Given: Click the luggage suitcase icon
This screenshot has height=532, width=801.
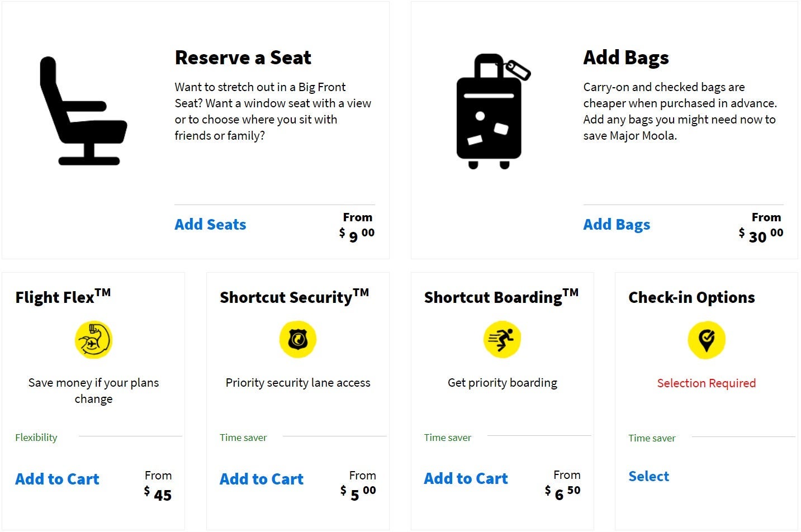Looking at the screenshot, I should coord(490,112).
